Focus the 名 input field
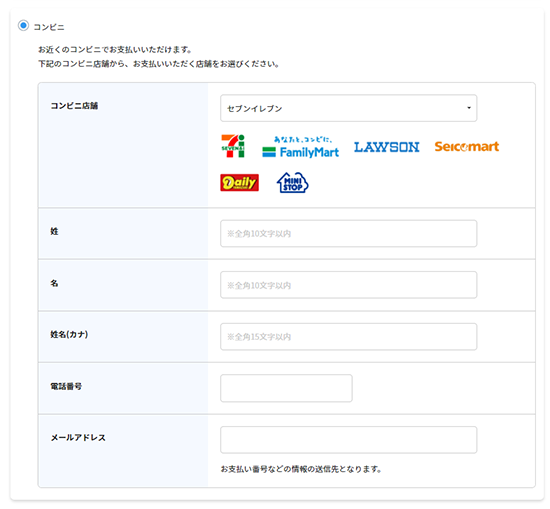The width and height of the screenshot is (550, 509). pyautogui.click(x=348, y=285)
